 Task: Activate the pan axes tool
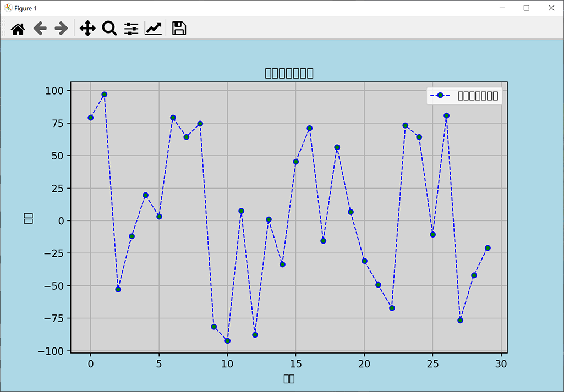coord(87,29)
